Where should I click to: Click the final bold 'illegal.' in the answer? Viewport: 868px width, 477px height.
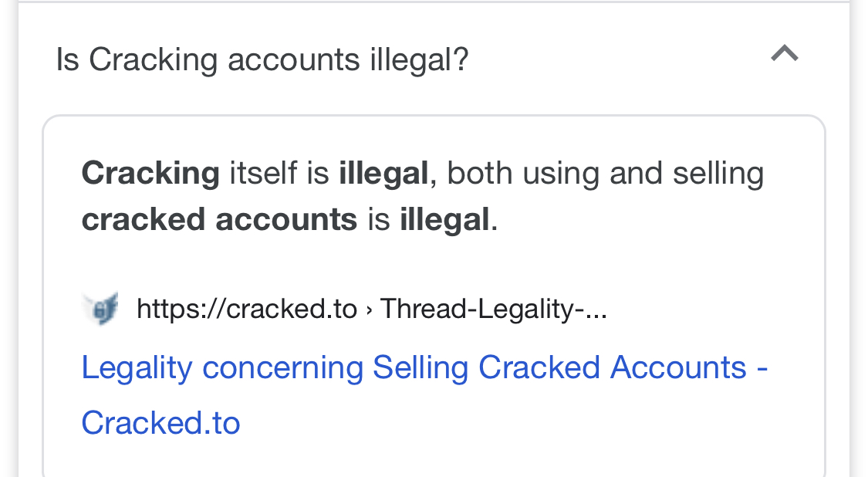tap(449, 219)
